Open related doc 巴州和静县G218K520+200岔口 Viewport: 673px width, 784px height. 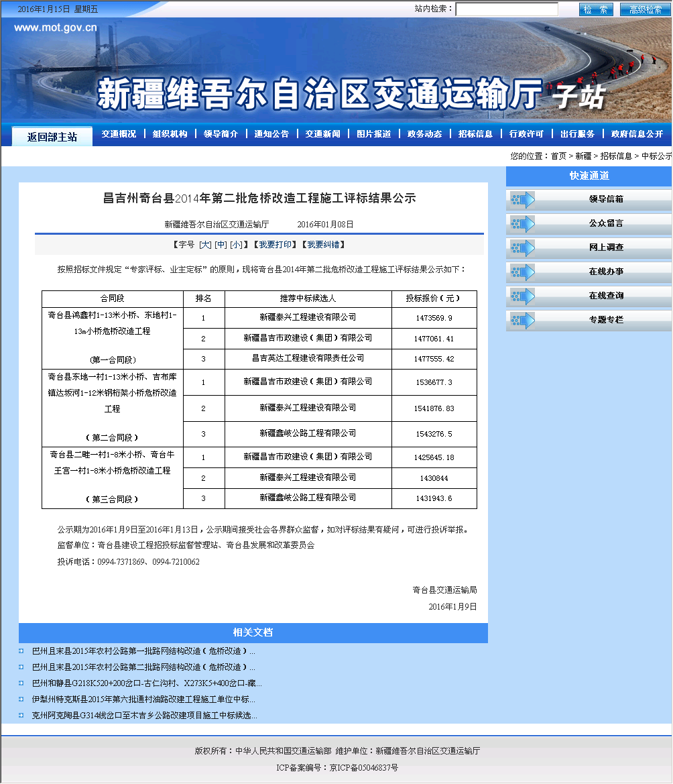(x=147, y=683)
